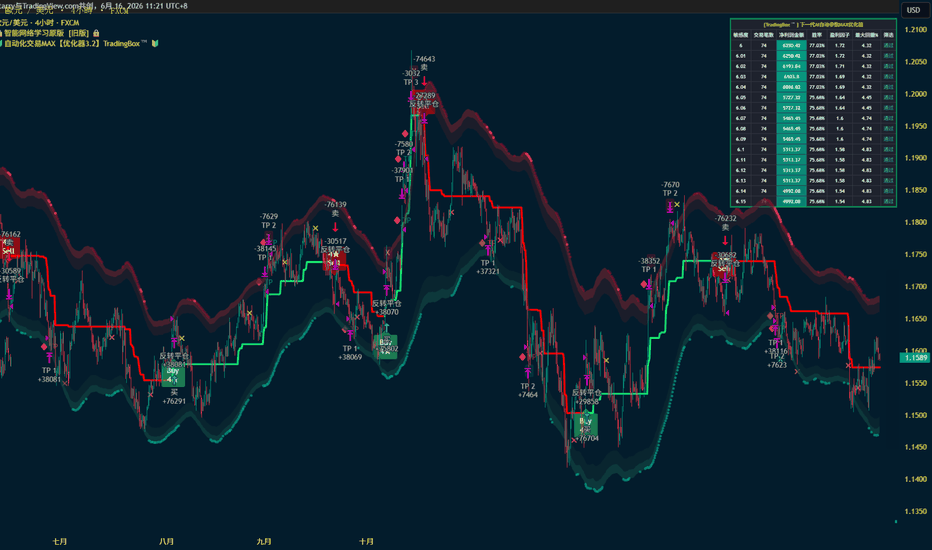Click the green badge icon after TradingBox™
This screenshot has height=550, width=932.
[155, 43]
